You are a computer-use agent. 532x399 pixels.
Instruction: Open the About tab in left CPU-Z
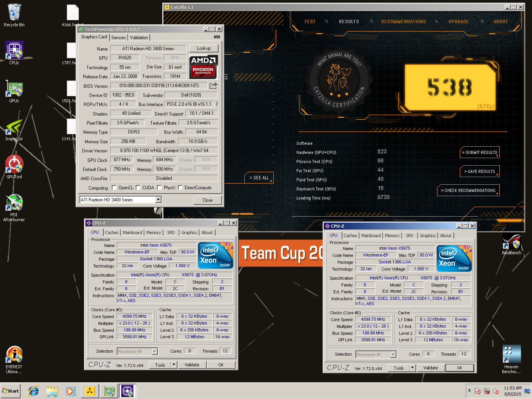(207, 233)
